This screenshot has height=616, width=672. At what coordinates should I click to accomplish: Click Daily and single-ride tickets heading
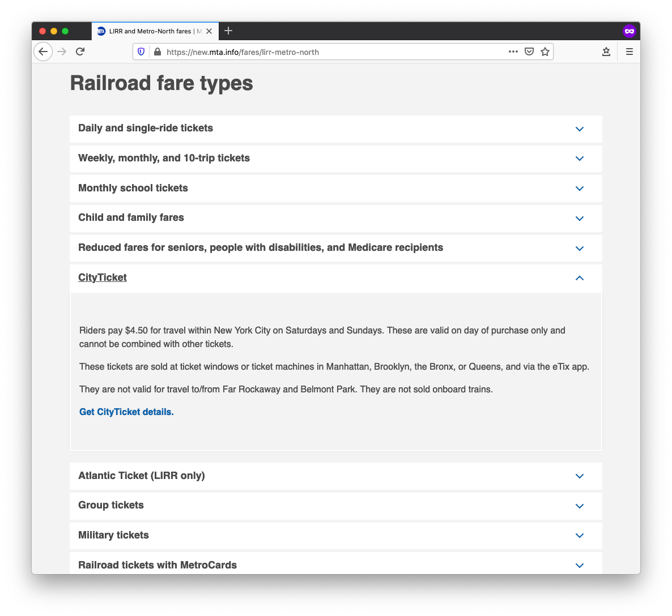[x=145, y=128]
